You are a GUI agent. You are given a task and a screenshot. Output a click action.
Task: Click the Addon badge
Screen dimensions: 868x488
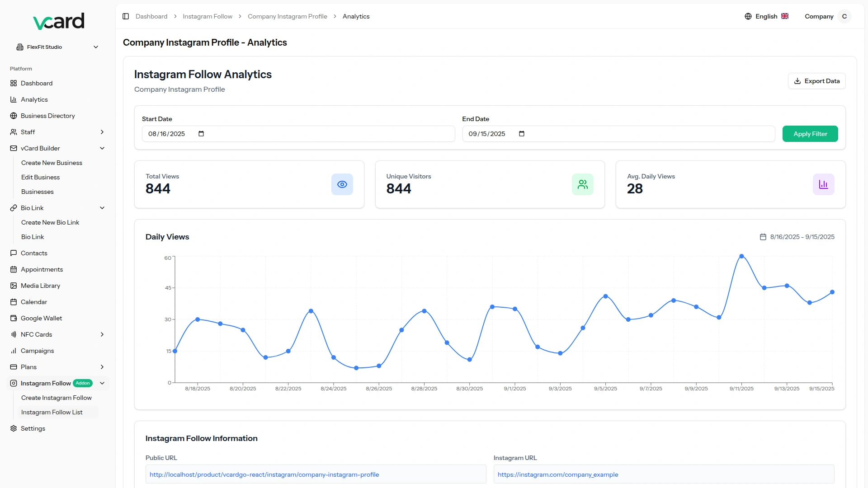pos(83,383)
